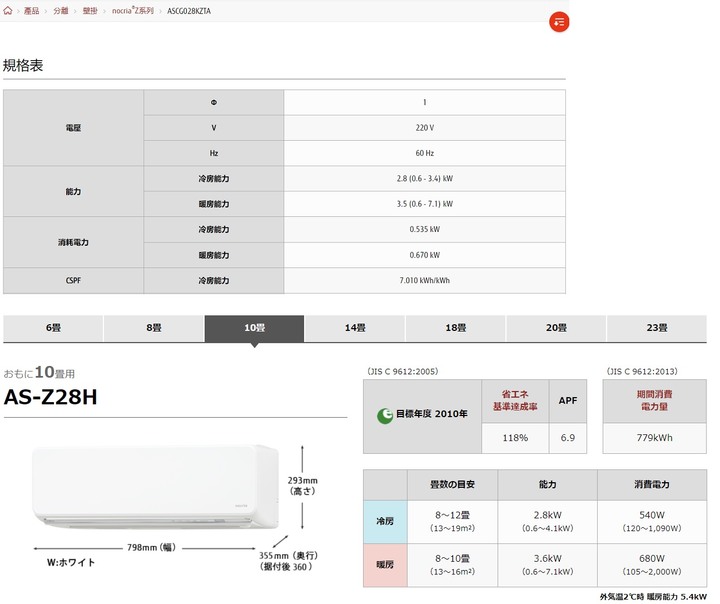Click the JIS C 9612:2013 label
720x604 pixels.
tap(642, 371)
